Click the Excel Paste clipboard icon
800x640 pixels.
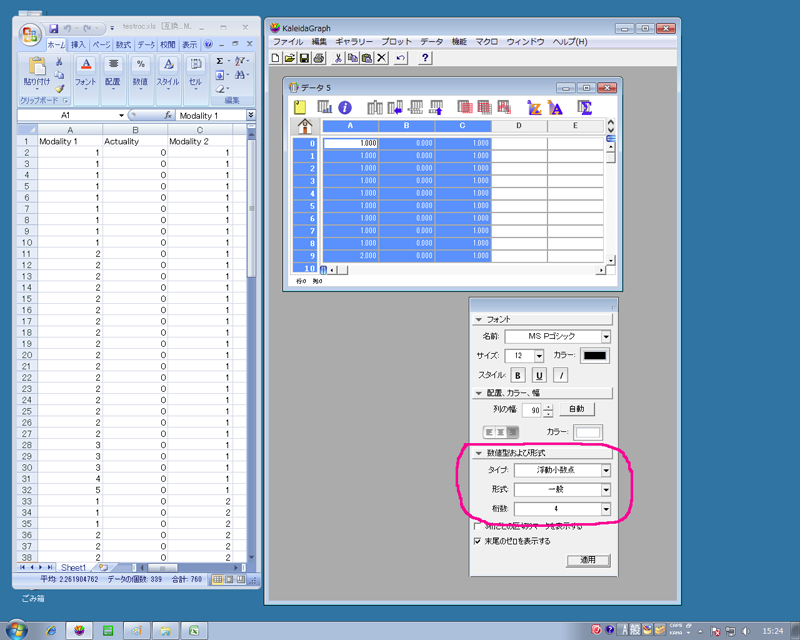[x=37, y=65]
